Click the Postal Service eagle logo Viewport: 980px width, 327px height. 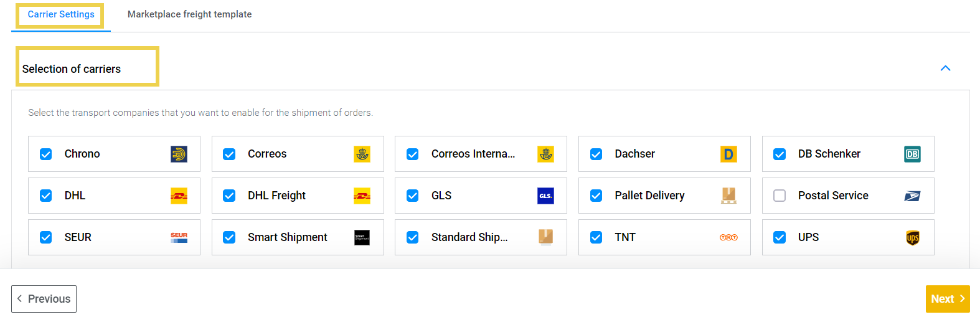click(x=912, y=196)
